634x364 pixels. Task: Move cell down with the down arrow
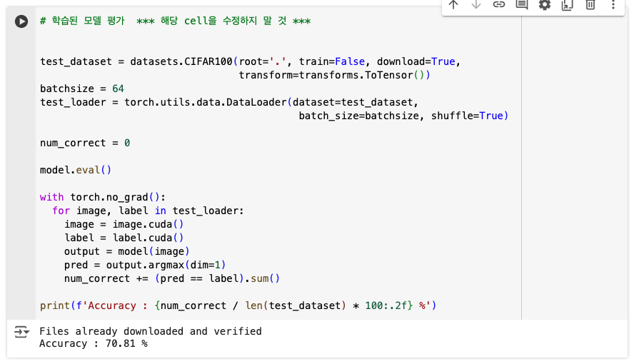coord(476,5)
